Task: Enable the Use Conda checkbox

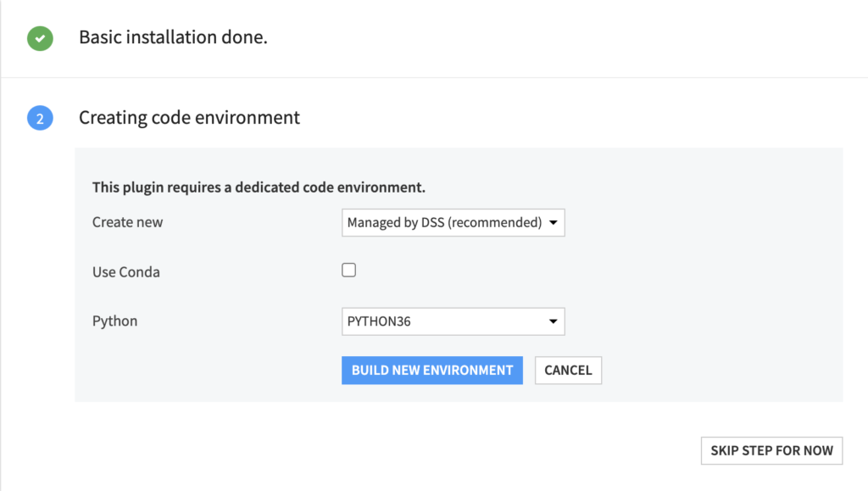Action: point(348,271)
